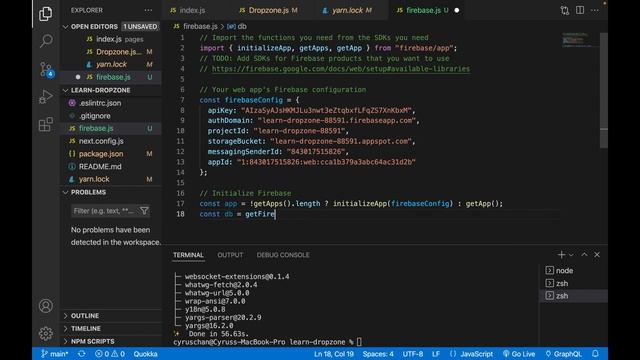
Task: Open .eslintrc.json in the file tree
Action: pyautogui.click(x=111, y=103)
